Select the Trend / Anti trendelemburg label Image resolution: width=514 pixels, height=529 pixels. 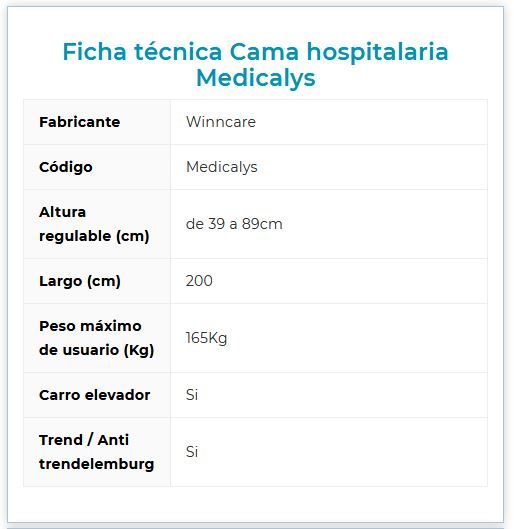pyautogui.click(x=96, y=452)
